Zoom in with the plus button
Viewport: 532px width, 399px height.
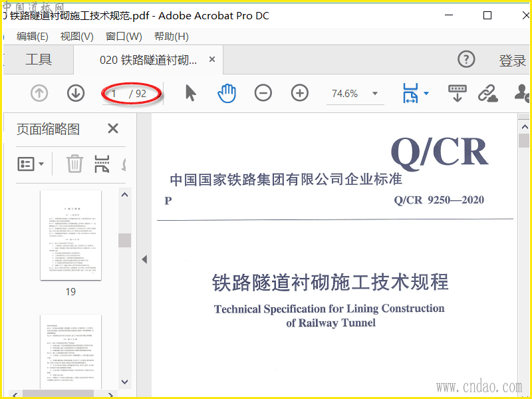(300, 93)
